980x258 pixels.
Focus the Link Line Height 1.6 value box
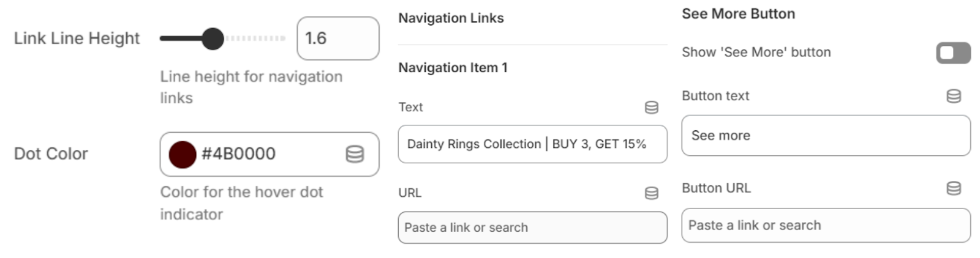(x=337, y=39)
